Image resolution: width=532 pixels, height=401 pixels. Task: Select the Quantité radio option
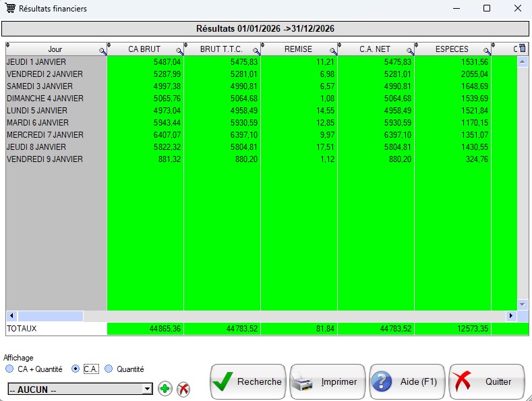108,369
